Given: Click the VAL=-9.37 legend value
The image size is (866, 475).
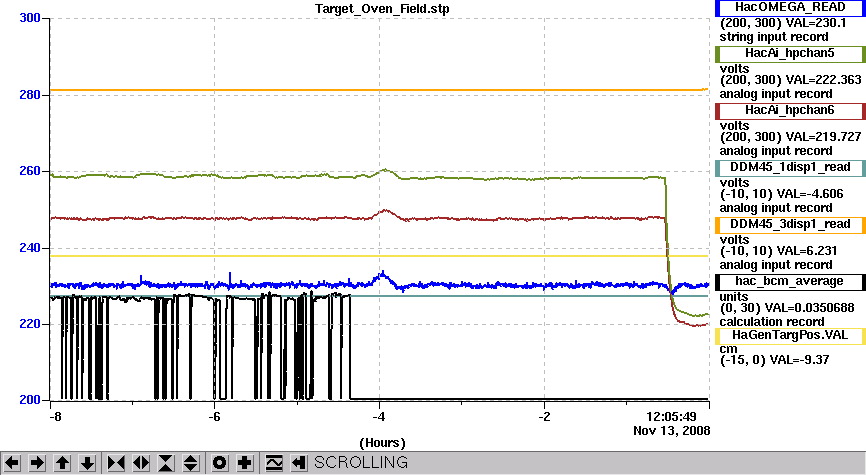Looking at the screenshot, I should [801, 360].
